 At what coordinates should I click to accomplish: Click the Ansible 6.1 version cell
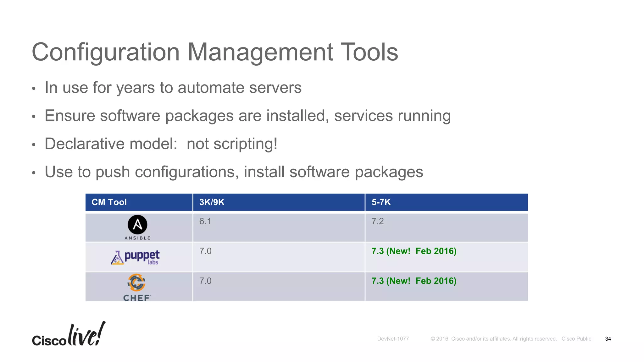tap(205, 222)
